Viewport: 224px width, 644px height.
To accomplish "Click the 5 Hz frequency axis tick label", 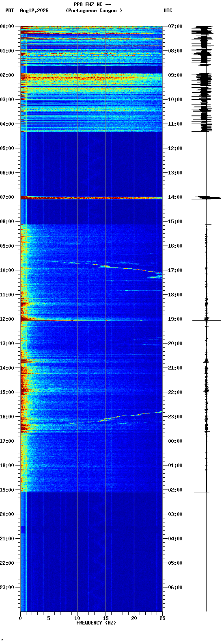I will point(49,618).
